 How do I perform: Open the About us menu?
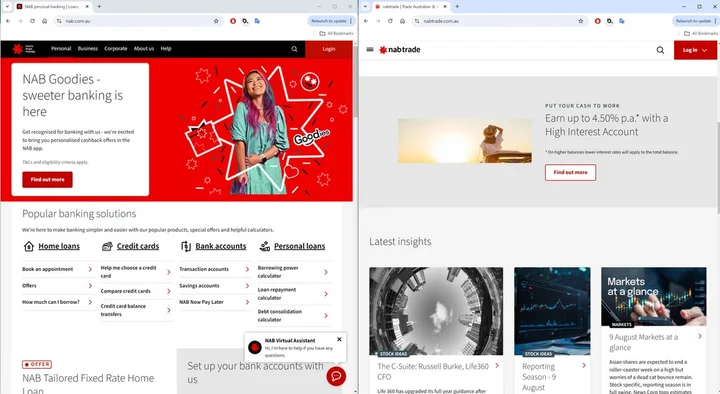click(144, 49)
